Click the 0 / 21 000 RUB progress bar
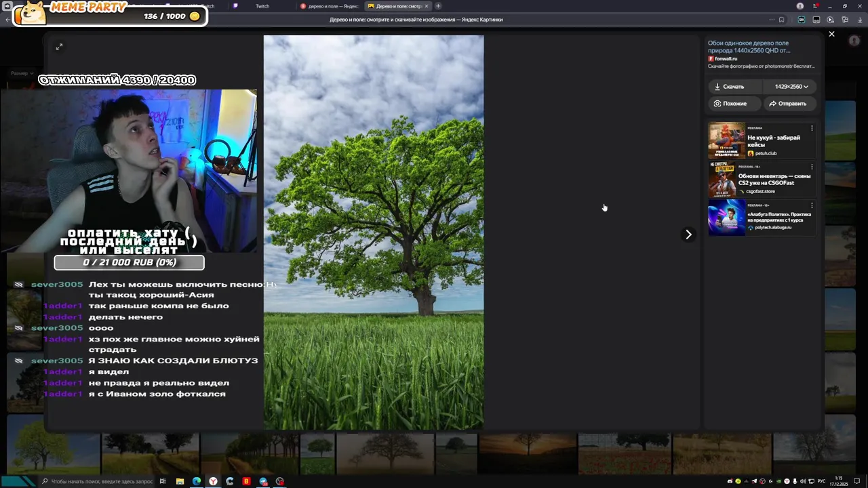 130,262
